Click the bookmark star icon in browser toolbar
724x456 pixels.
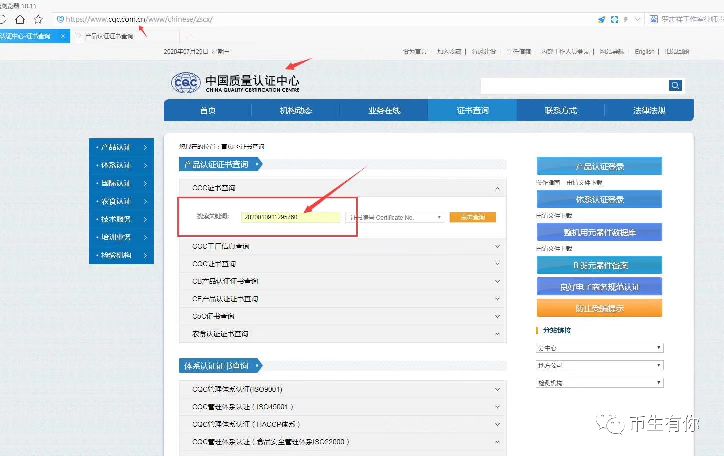(x=38, y=19)
